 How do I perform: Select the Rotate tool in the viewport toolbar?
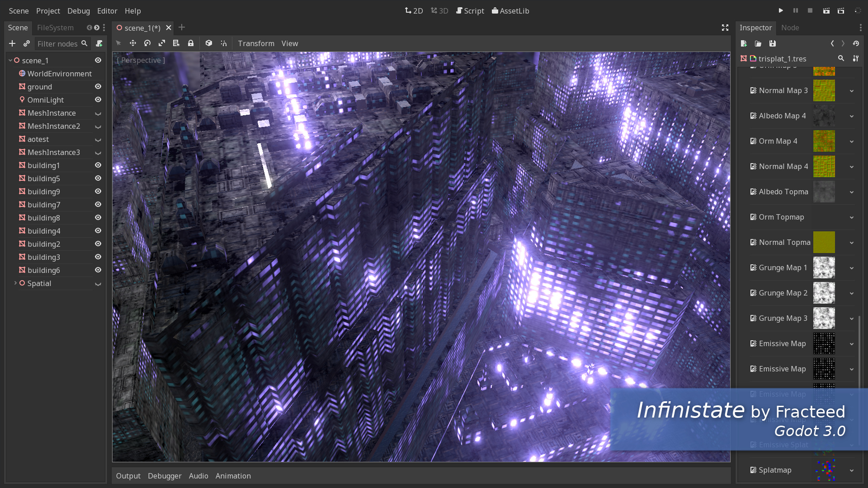pyautogui.click(x=147, y=43)
